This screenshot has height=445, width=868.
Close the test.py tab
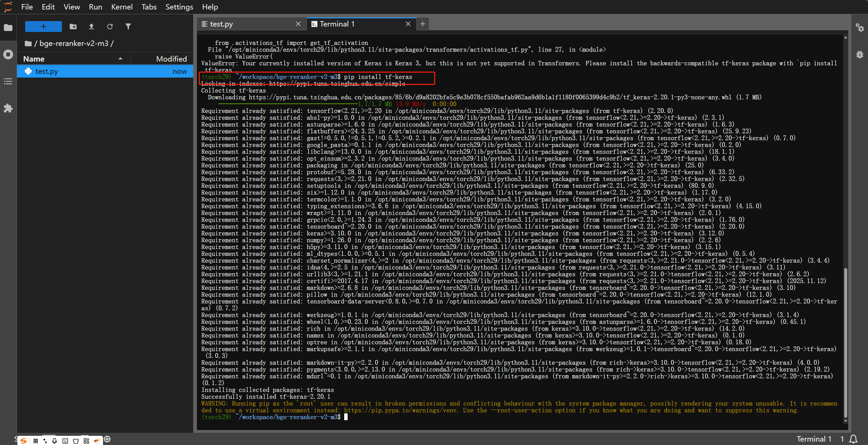tap(298, 24)
